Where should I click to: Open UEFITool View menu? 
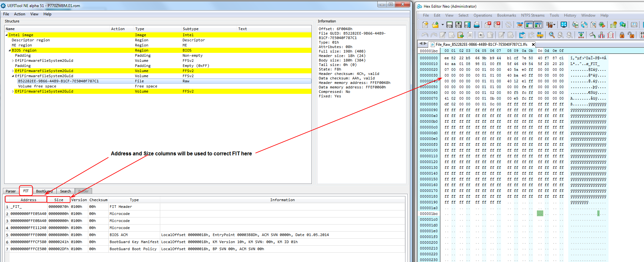tap(34, 14)
